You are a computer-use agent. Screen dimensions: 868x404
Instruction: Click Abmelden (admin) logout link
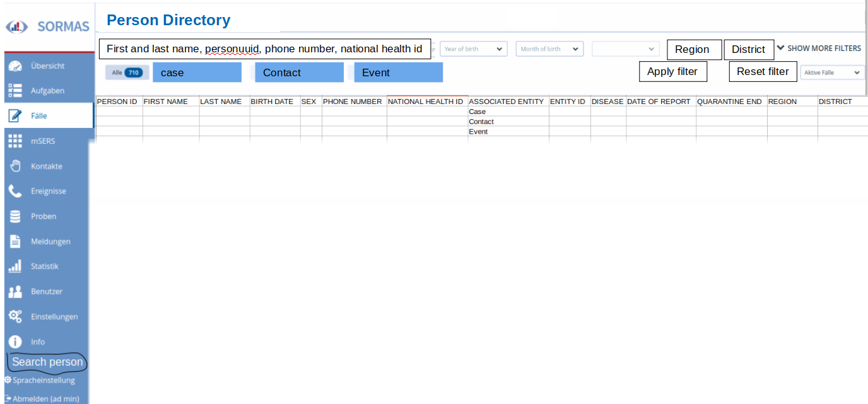(46, 398)
